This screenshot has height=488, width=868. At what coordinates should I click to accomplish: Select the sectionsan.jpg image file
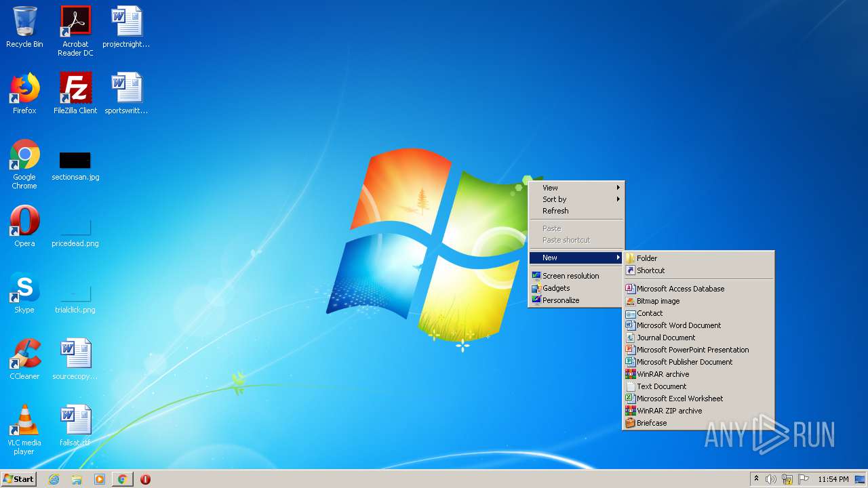pos(75,166)
